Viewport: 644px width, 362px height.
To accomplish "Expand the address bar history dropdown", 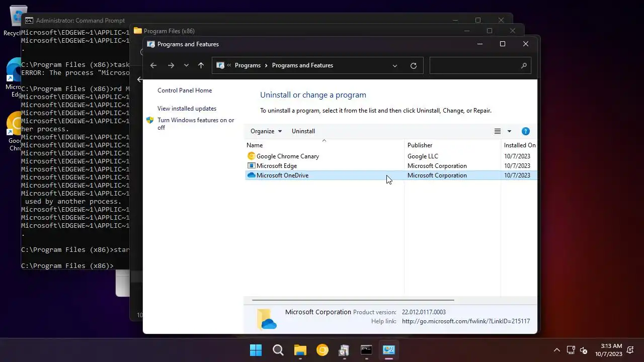I will pos(395,65).
